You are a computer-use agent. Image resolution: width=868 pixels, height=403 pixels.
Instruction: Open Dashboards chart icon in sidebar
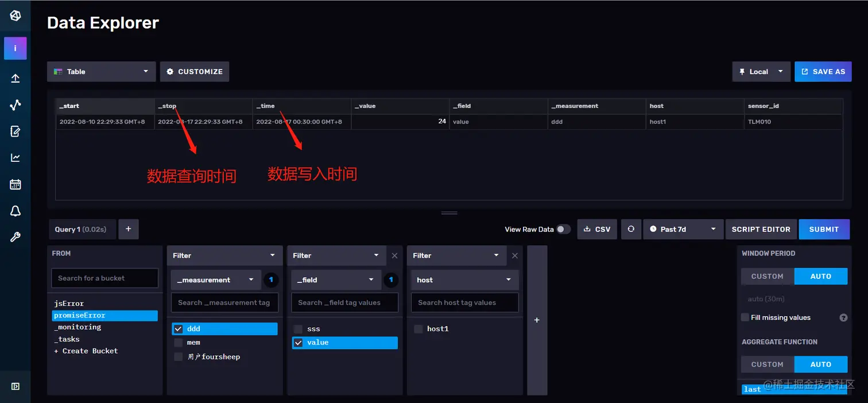[15, 158]
